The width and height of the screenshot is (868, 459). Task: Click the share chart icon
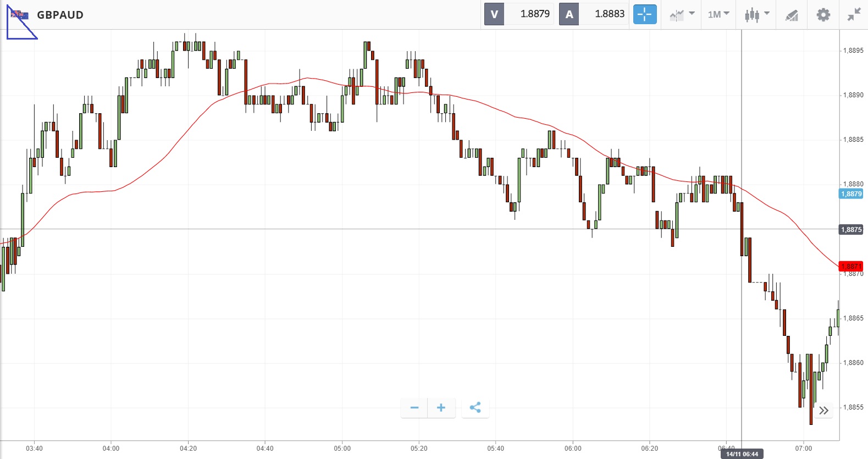coord(476,407)
